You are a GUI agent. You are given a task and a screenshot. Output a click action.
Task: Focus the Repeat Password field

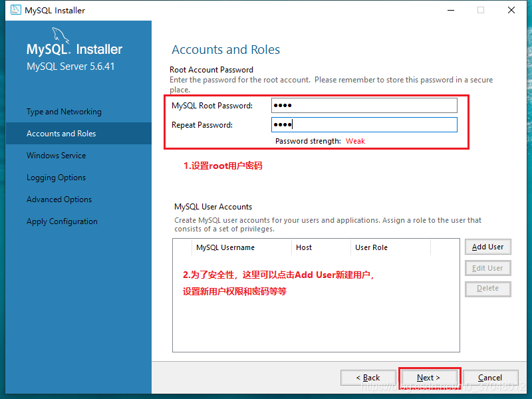pos(364,125)
